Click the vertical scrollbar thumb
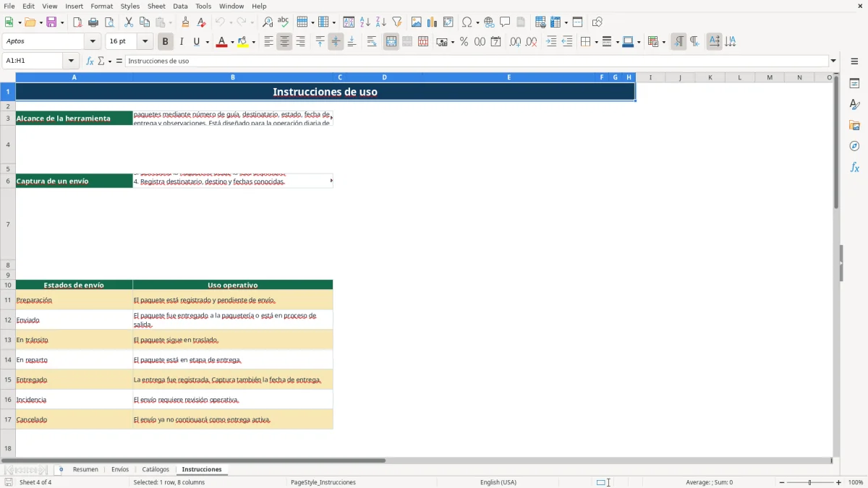Viewport: 868px width, 488px height. click(x=836, y=142)
